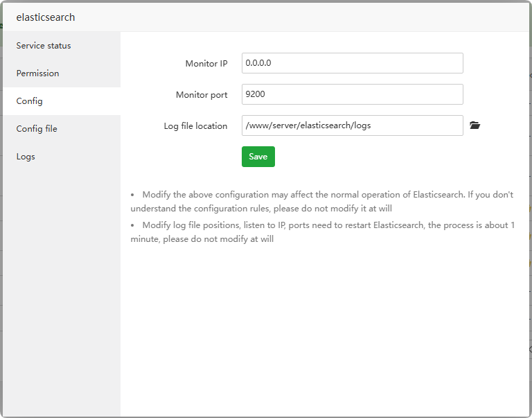This screenshot has height=418, width=532.
Task: Click the elasticsearch dialog title
Action: [46, 17]
